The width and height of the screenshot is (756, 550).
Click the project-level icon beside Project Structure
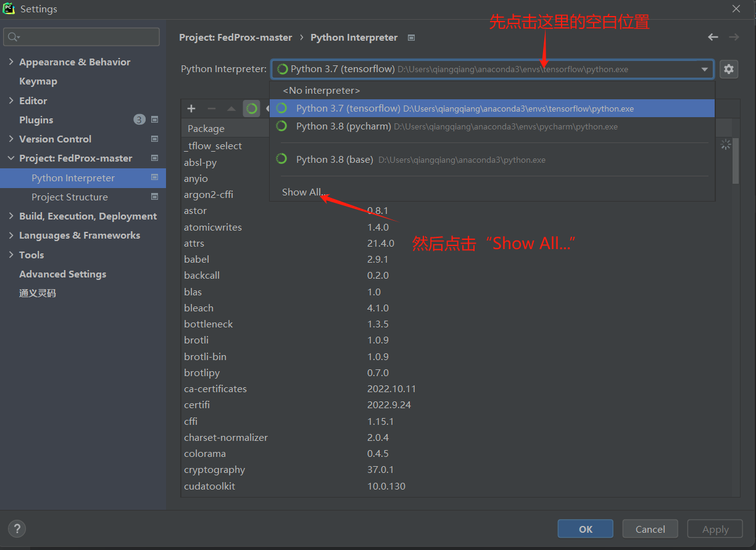155,197
